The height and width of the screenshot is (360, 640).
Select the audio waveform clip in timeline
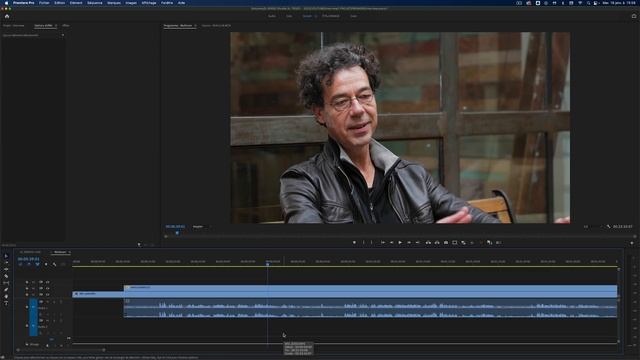tap(370, 308)
